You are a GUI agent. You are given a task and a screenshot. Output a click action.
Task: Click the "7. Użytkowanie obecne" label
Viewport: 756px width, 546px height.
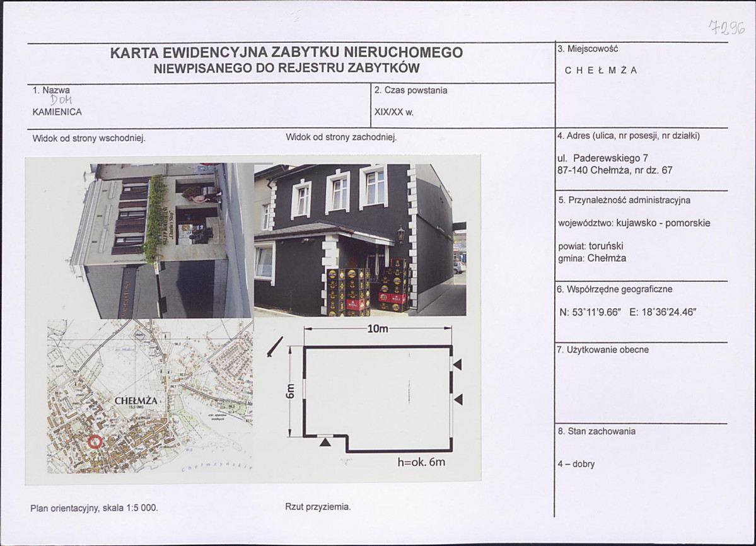(x=603, y=350)
